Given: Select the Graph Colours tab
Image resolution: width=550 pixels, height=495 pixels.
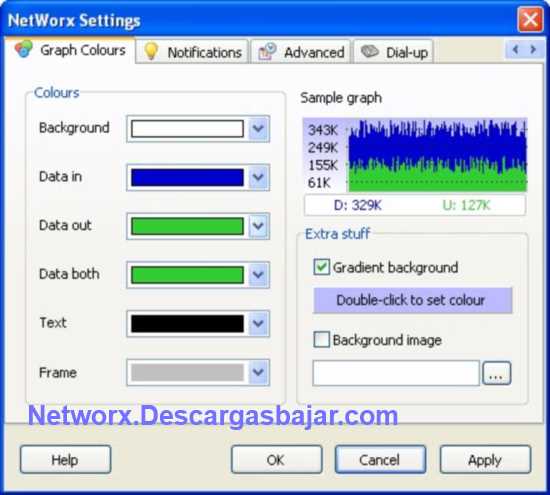Looking at the screenshot, I should tap(70, 50).
